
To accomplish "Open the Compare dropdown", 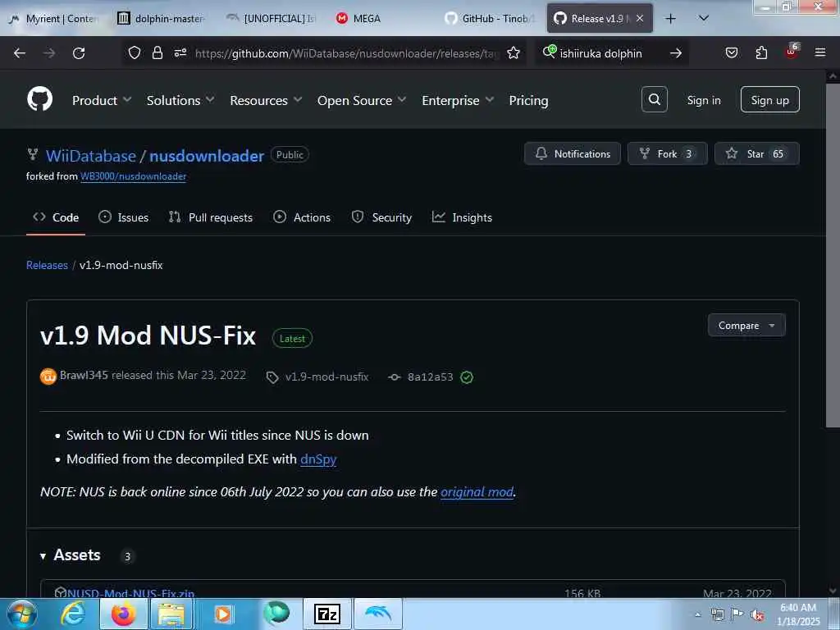I will point(746,325).
